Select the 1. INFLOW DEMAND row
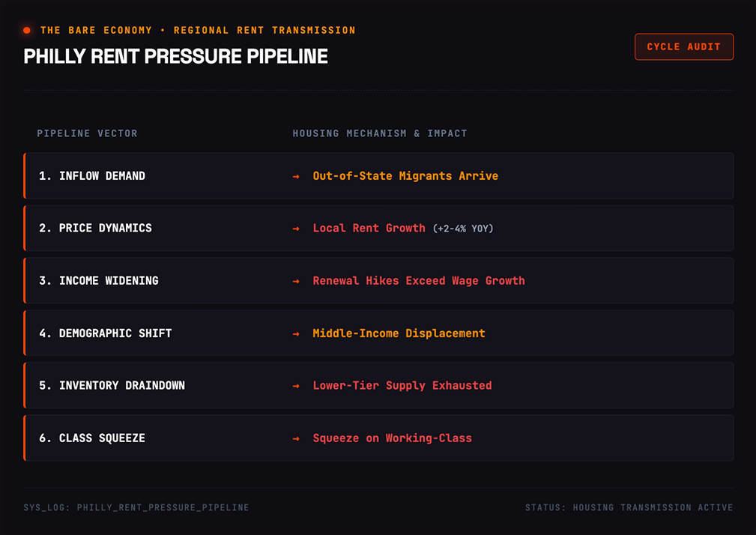This screenshot has height=535, width=756. (378, 176)
